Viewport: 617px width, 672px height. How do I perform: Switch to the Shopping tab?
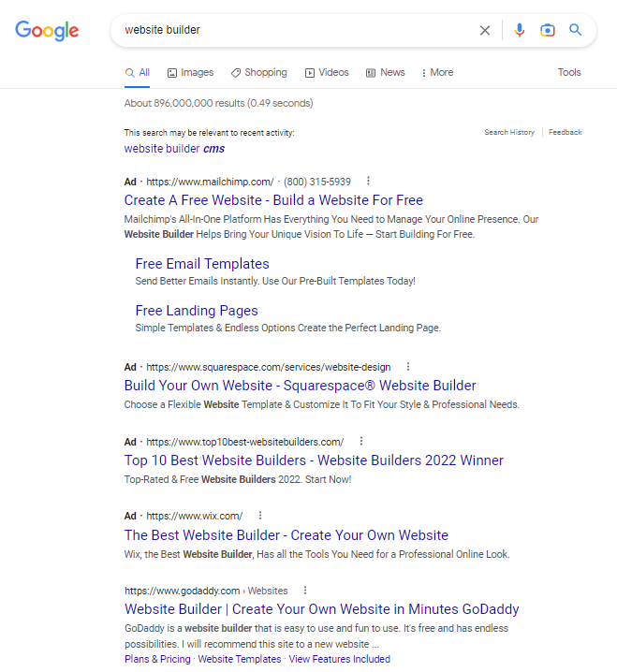tap(259, 72)
